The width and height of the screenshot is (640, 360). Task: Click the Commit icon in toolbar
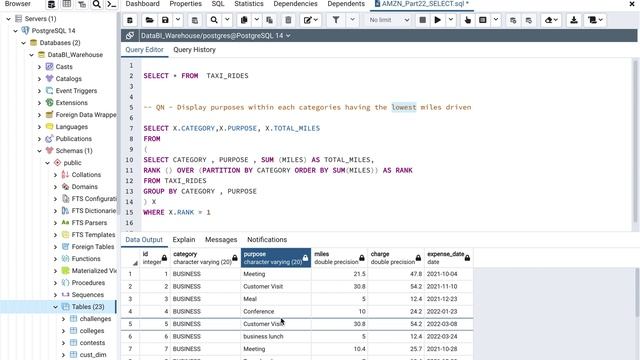[513, 20]
